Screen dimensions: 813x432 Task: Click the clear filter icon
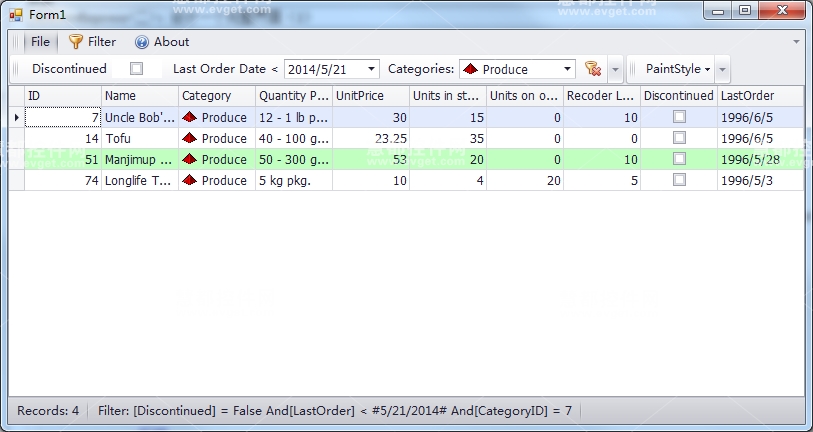click(593, 69)
